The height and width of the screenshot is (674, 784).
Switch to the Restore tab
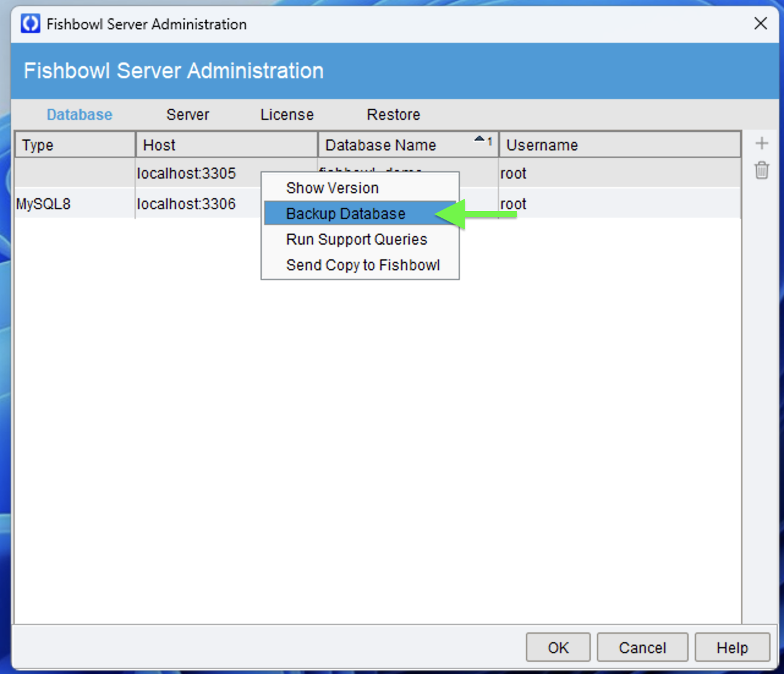pyautogui.click(x=393, y=114)
